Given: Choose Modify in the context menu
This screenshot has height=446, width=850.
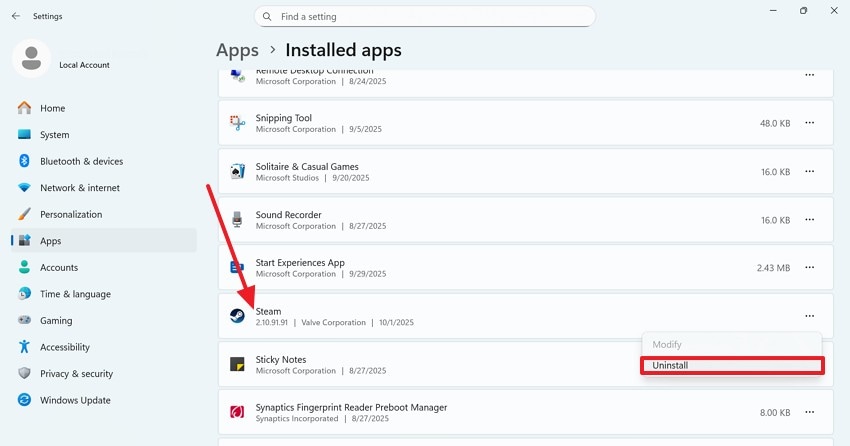Looking at the screenshot, I should [667, 344].
